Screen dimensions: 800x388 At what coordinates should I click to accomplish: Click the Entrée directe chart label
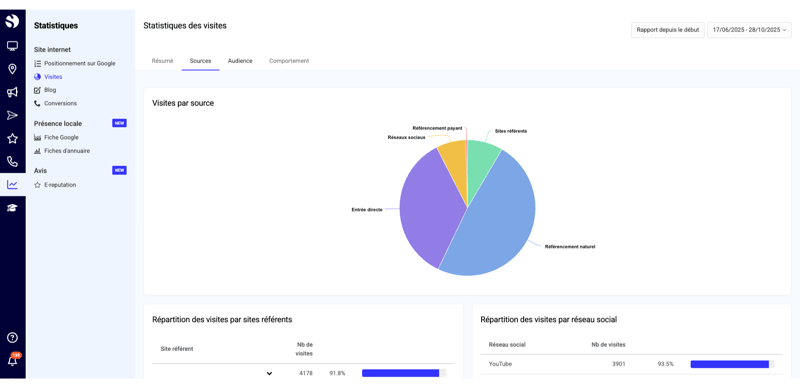367,209
